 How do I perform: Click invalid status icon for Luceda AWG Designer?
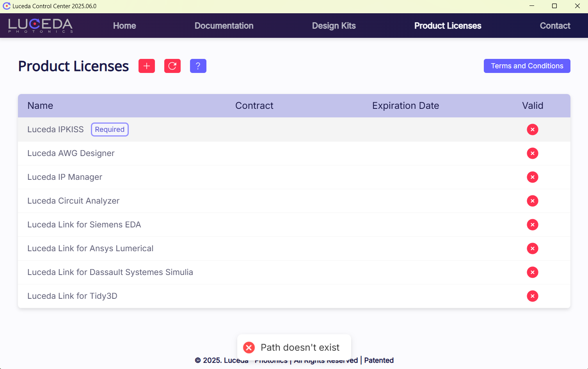pos(533,153)
